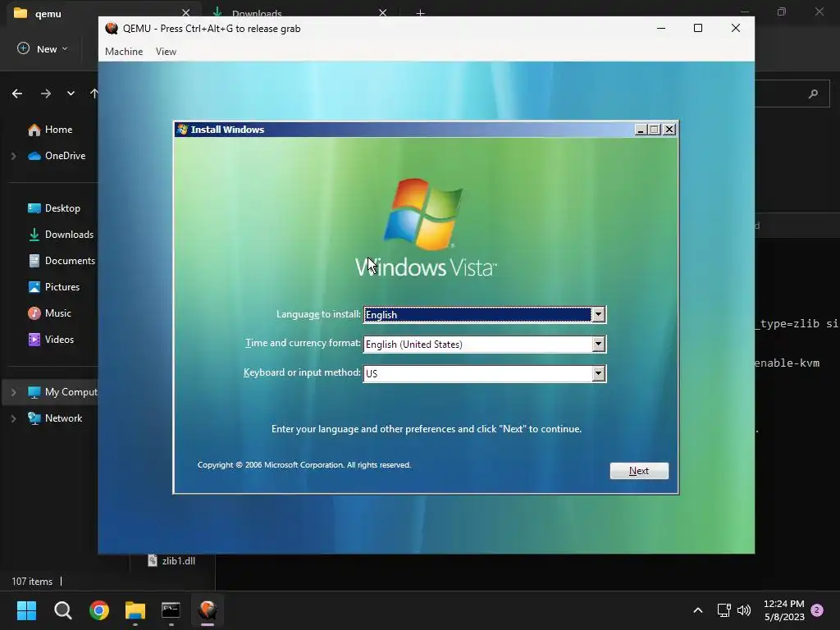The width and height of the screenshot is (840, 630).
Task: Open OneDrive in File Explorer sidebar
Action: point(57,156)
